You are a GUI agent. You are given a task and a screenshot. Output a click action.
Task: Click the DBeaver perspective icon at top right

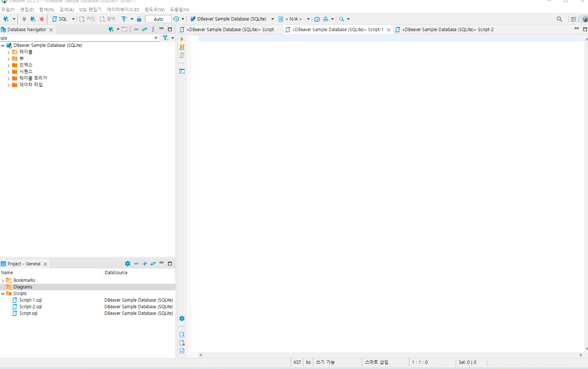click(x=585, y=19)
